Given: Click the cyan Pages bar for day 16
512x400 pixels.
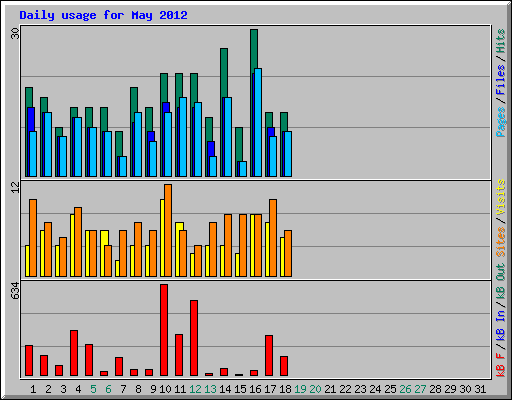Looking at the screenshot, I should [258, 122].
